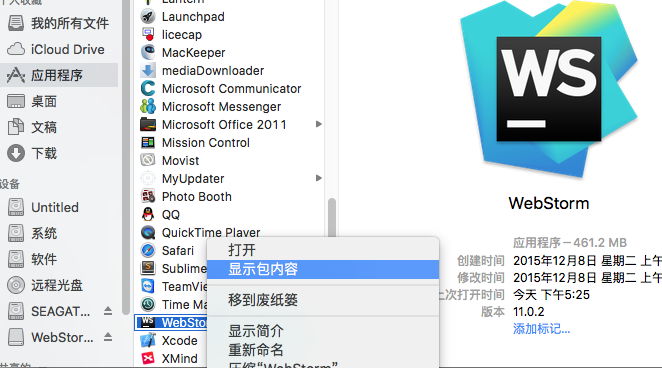Click the Photo Booth icon
Screen dimensions: 662x368
(x=148, y=197)
